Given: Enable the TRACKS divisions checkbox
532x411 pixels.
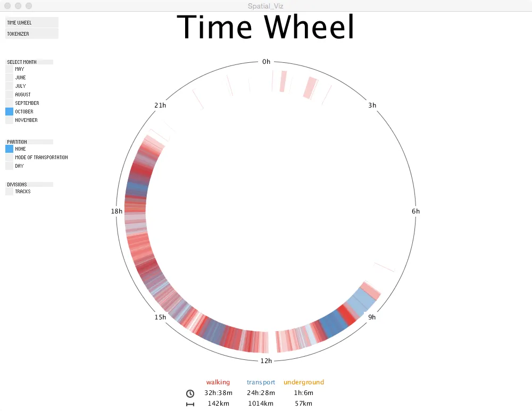Looking at the screenshot, I should coord(9,191).
